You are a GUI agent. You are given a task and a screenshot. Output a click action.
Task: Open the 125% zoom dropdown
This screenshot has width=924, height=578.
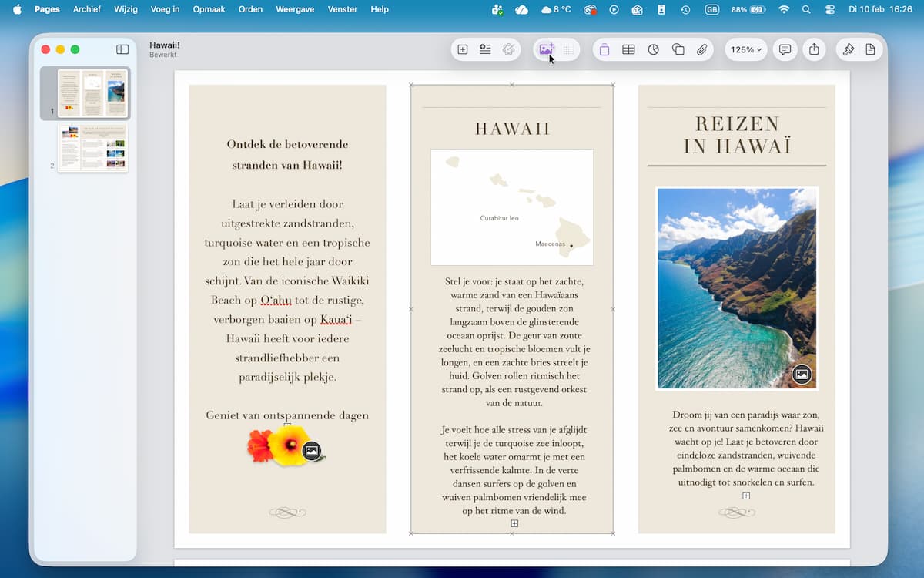tap(745, 49)
